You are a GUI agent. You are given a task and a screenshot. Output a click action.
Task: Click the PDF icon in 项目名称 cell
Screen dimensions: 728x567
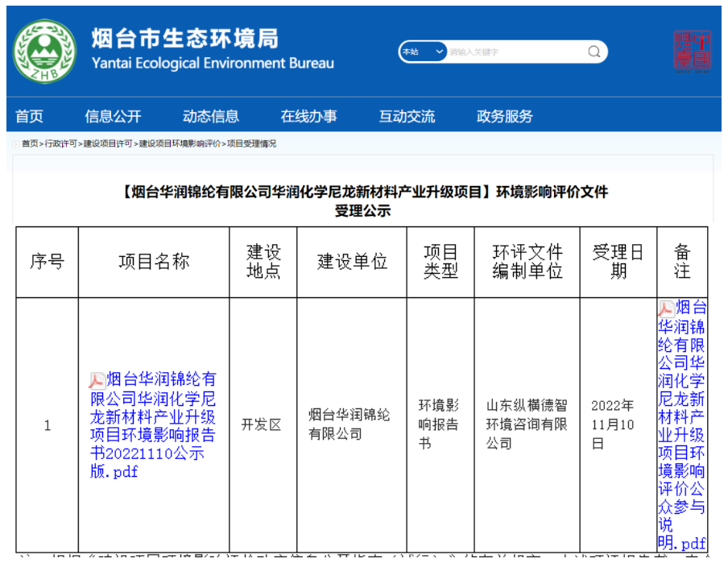pos(97,380)
